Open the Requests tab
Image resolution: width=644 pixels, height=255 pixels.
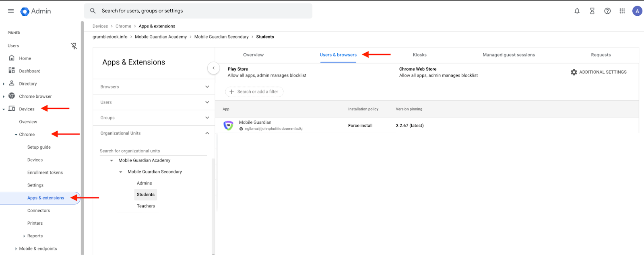(x=601, y=55)
